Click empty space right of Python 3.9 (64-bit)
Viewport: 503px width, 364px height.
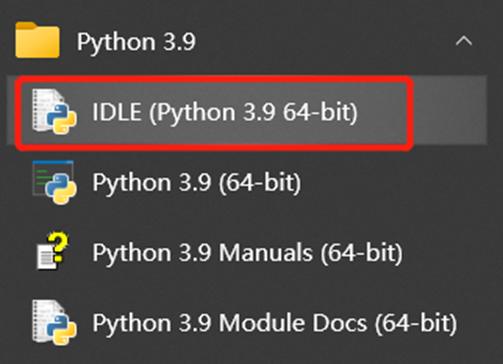tap(393, 182)
